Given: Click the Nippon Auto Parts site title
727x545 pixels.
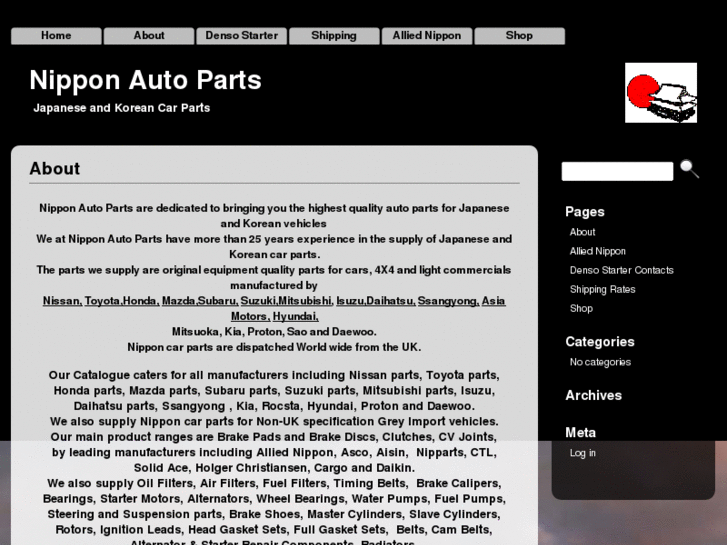Looking at the screenshot, I should click(x=146, y=80).
